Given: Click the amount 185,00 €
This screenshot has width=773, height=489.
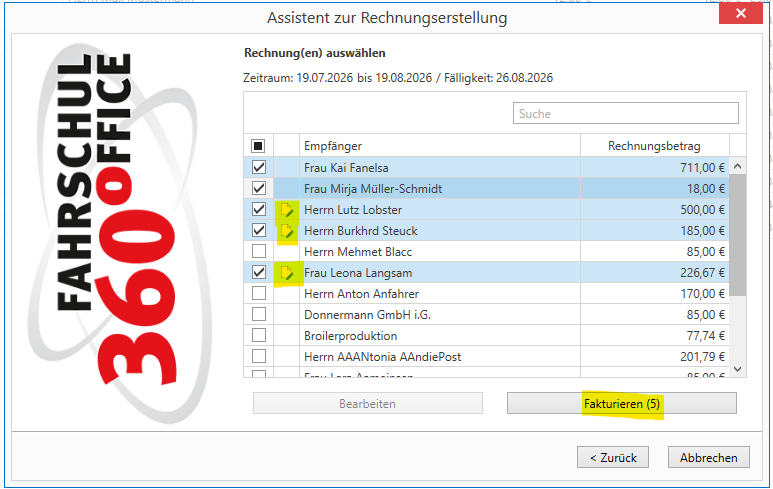Looking at the screenshot, I should 703,230.
